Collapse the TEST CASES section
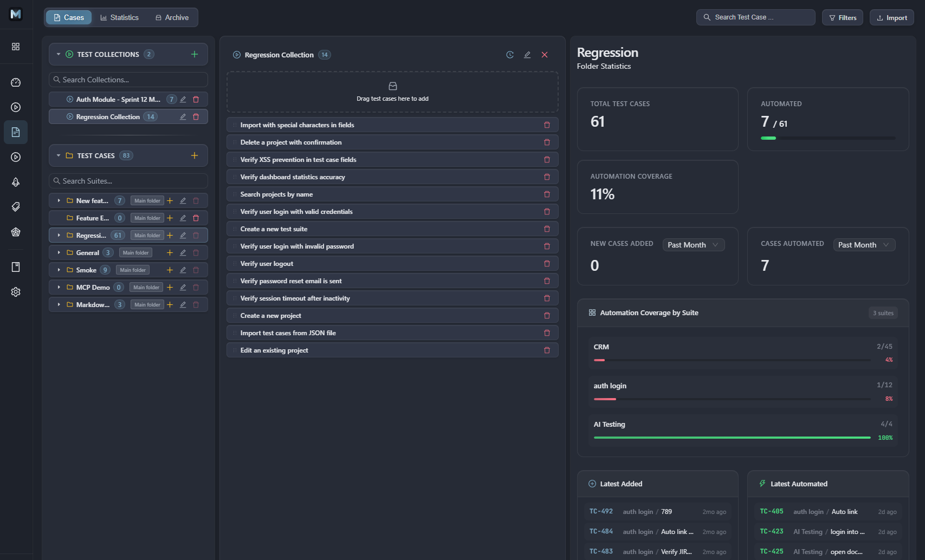 click(x=59, y=155)
